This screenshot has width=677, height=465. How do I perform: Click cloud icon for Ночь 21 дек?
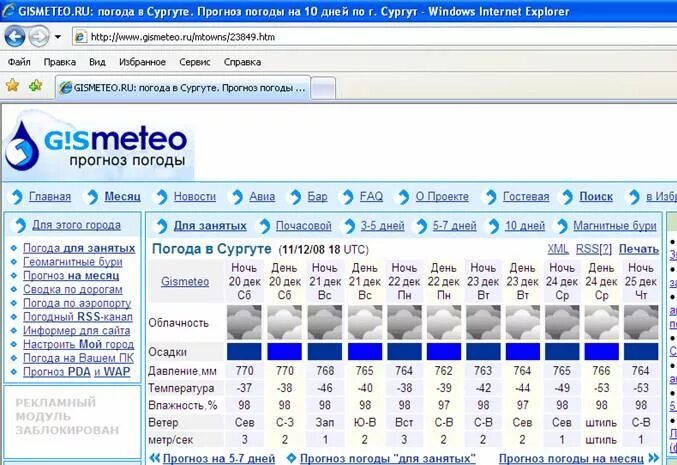click(325, 322)
